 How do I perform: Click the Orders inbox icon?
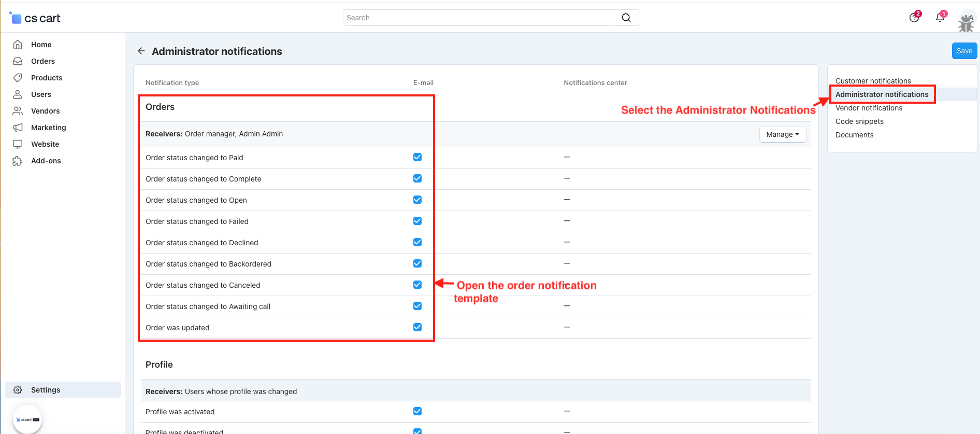coord(18,61)
